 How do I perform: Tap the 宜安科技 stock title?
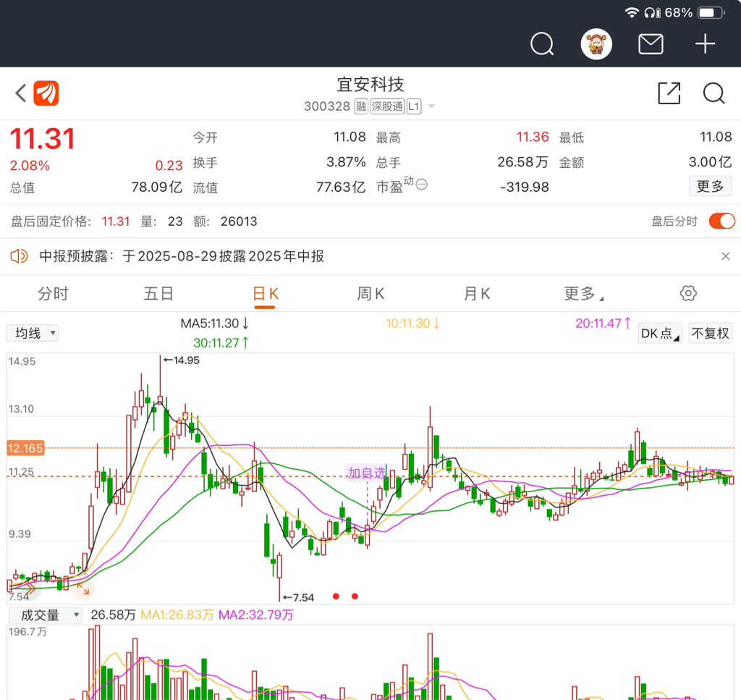pyautogui.click(x=370, y=85)
